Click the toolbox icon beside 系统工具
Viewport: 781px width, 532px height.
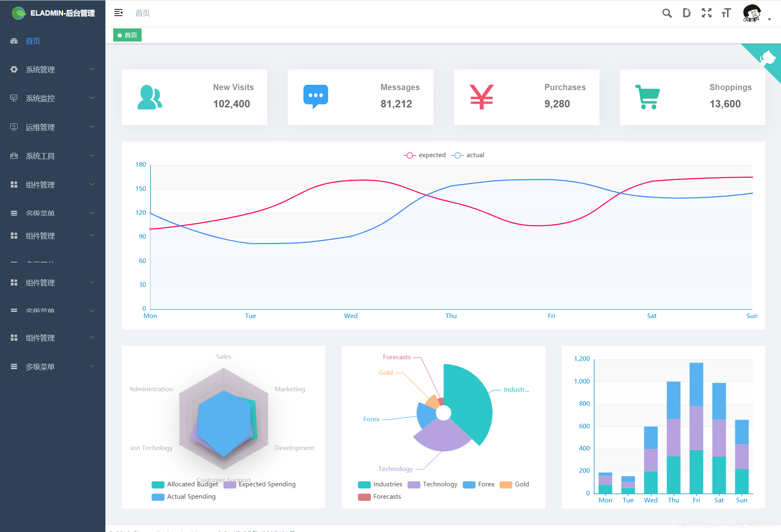[14, 156]
